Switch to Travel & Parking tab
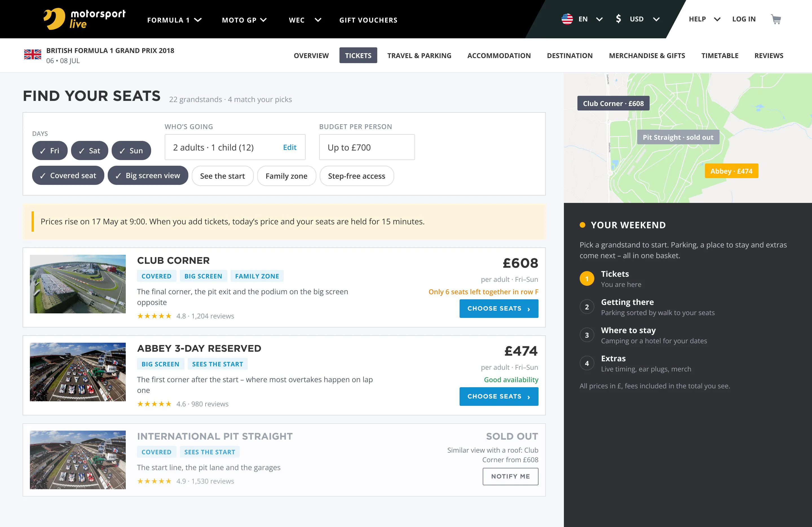Viewport: 812px width, 527px height. click(x=419, y=55)
